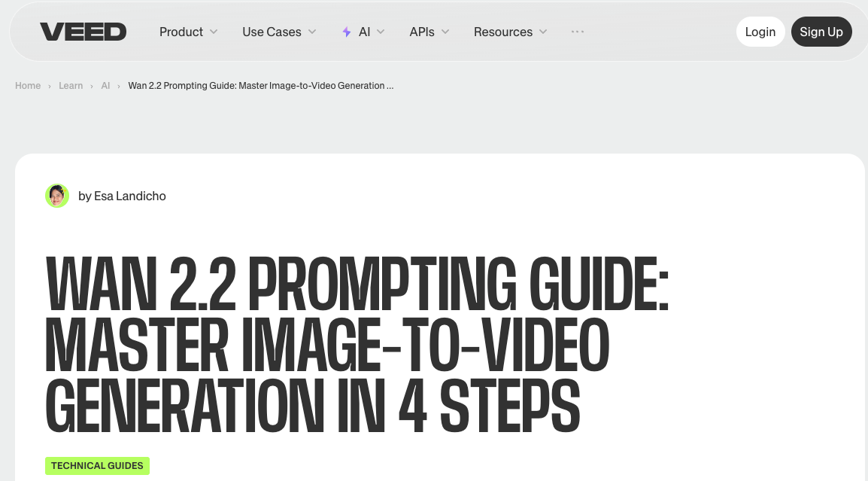
Task: Expand the Product dropdown chevron
Action: (x=214, y=32)
